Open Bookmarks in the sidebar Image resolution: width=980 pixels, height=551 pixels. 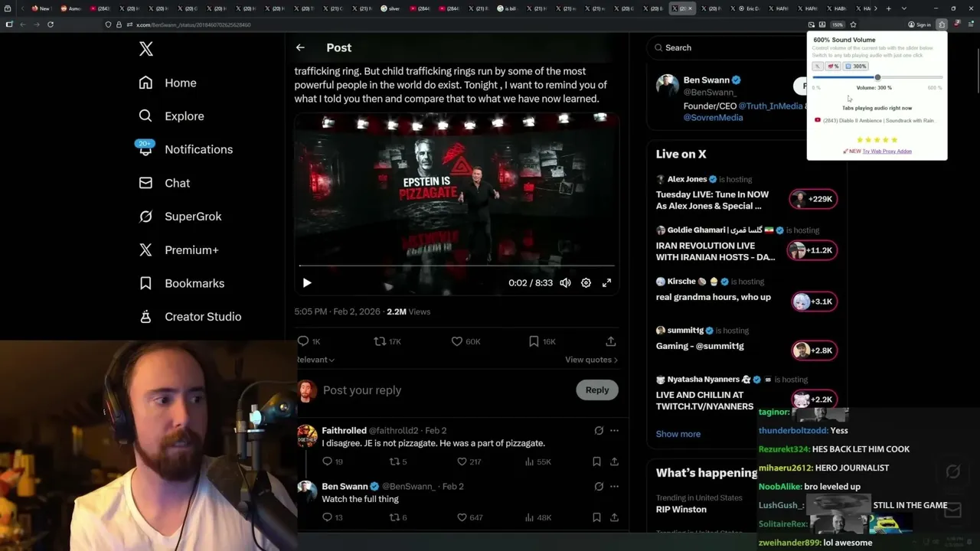click(181, 283)
